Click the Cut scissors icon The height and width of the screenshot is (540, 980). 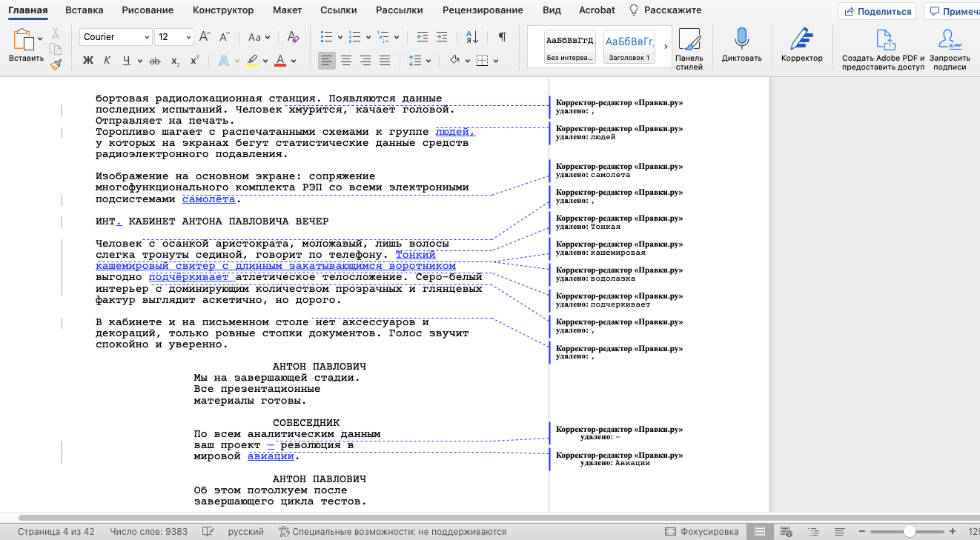click(56, 33)
